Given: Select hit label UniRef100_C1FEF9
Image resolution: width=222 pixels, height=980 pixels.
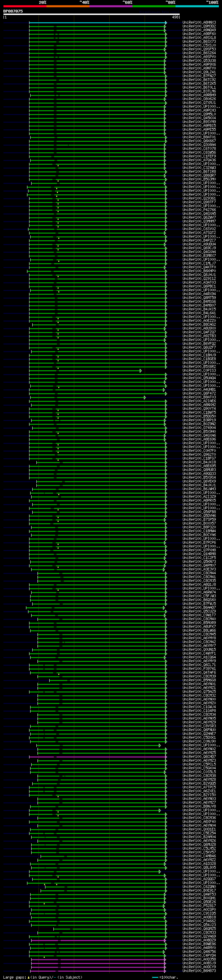Looking at the screenshot, I should pyautogui.click(x=199, y=156).
